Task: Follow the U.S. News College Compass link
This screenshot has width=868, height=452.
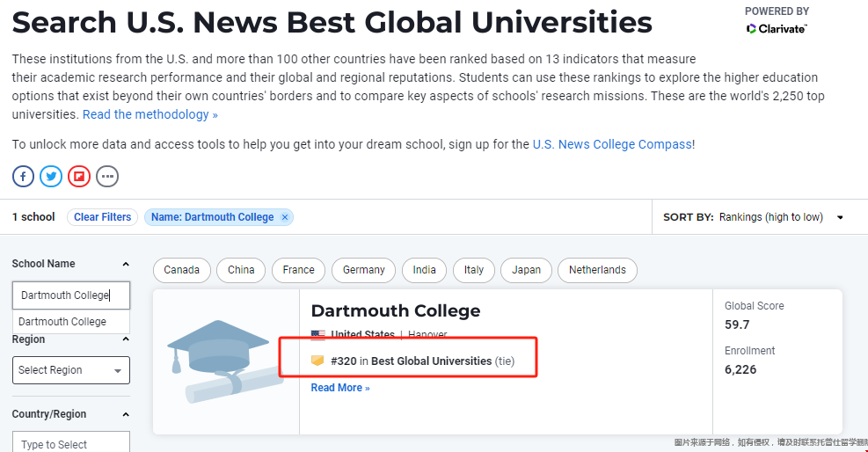Action: coord(612,144)
